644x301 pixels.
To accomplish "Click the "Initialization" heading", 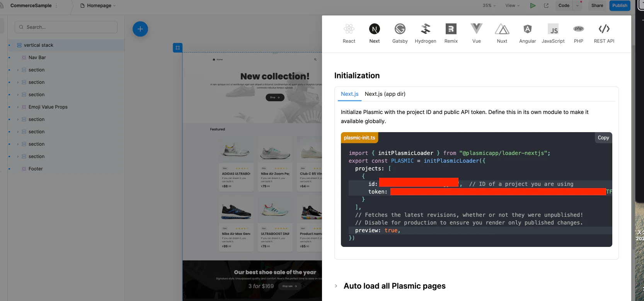I will (357, 75).
